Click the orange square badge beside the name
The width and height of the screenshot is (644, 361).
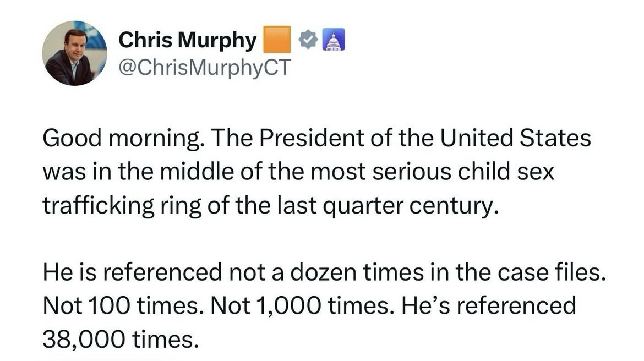[277, 41]
